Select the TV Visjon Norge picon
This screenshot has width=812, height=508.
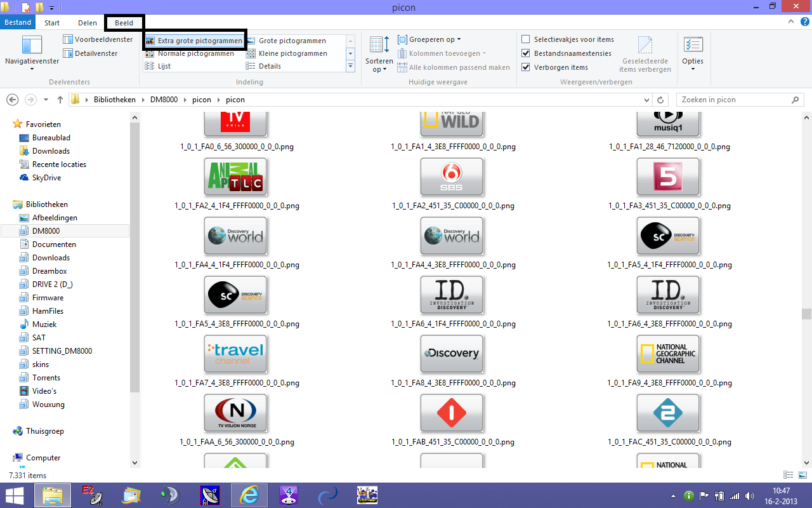click(x=235, y=414)
